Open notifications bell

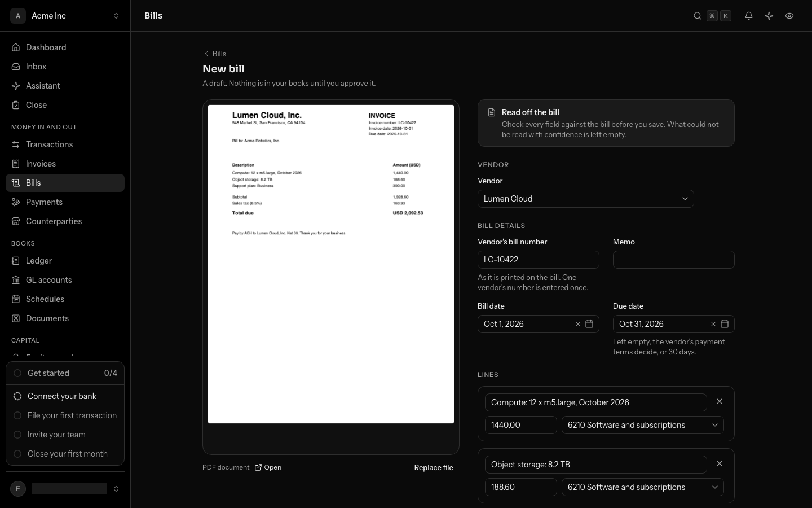pyautogui.click(x=749, y=16)
